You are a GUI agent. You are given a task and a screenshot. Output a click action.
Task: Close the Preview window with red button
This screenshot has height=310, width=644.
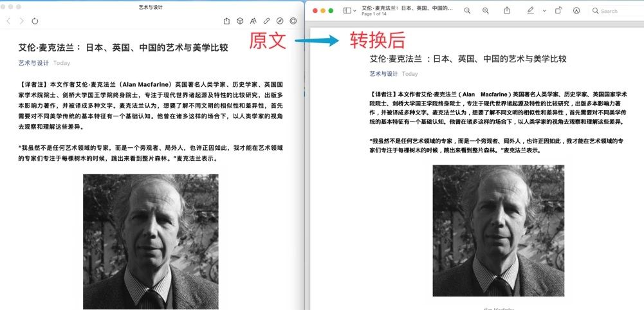click(315, 11)
